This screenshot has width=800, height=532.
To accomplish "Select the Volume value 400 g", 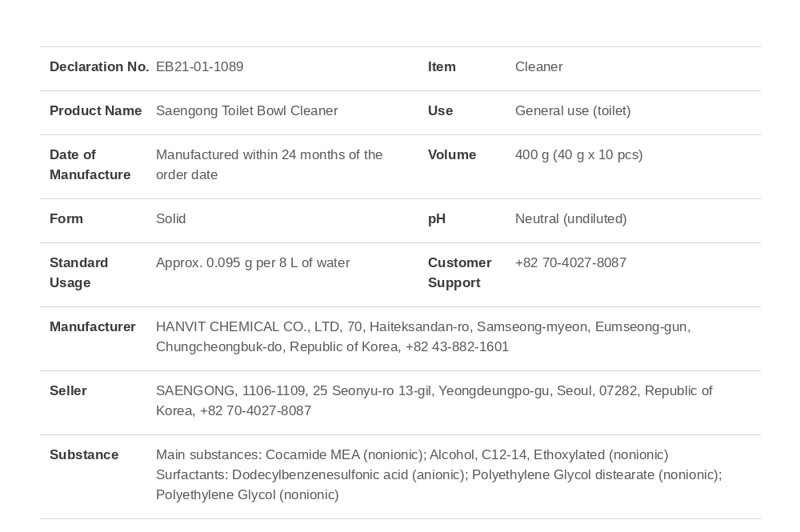I will point(578,154).
